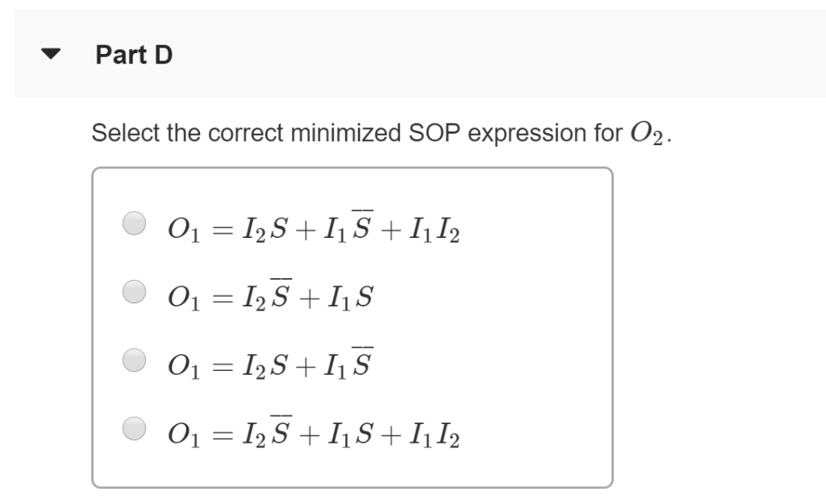Click the Part D disclosure triangle
Image resolution: width=826 pixels, height=504 pixels.
pos(50,55)
